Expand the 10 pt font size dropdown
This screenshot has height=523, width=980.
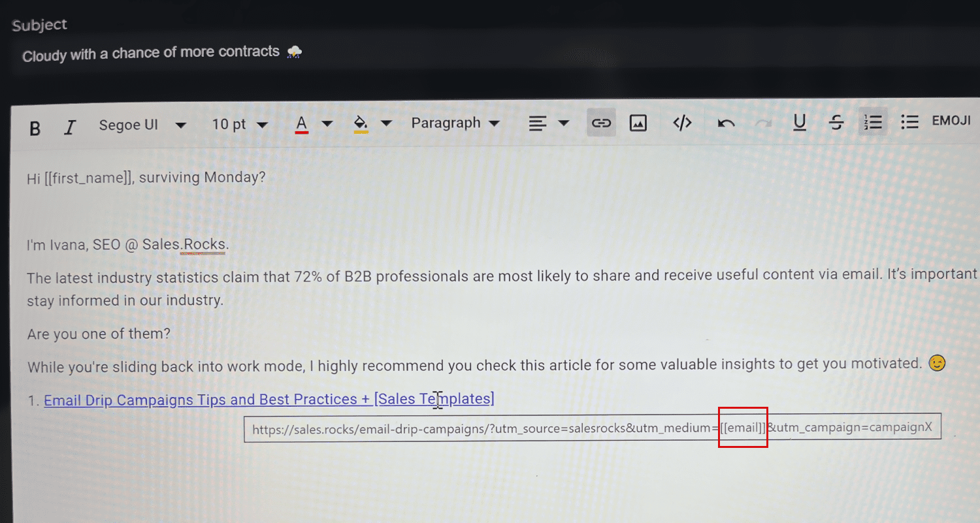240,124
